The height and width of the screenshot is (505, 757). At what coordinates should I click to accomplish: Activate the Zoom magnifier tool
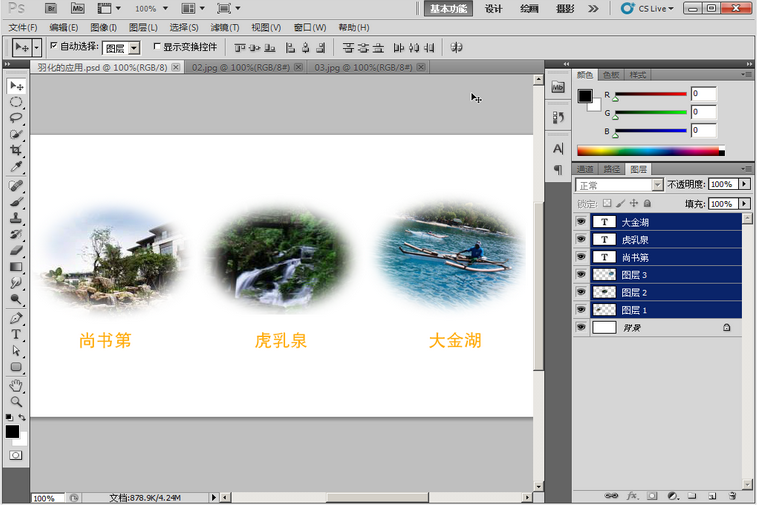[x=16, y=401]
